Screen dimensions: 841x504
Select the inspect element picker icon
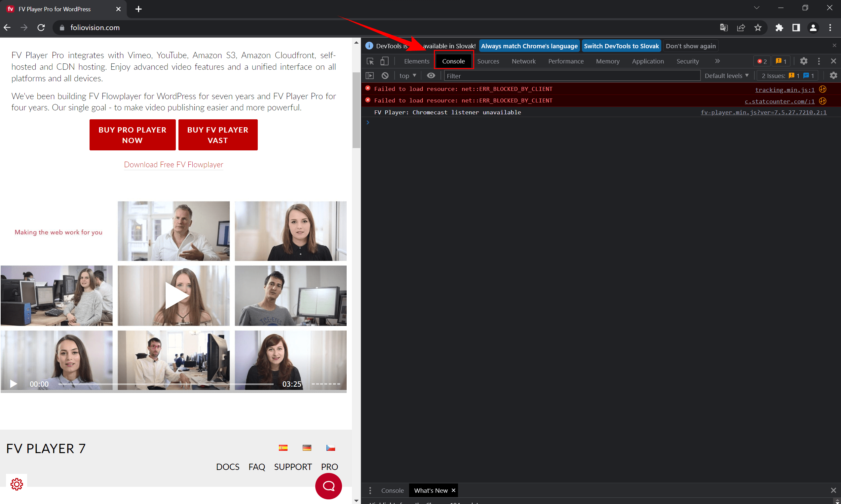tap(370, 61)
